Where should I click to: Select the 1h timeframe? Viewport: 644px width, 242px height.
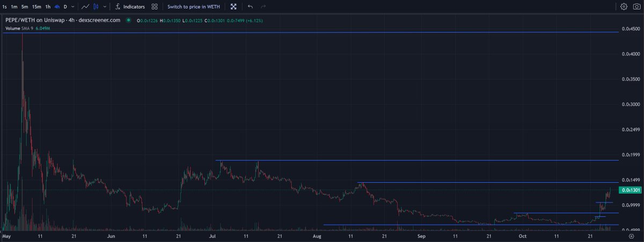click(48, 6)
